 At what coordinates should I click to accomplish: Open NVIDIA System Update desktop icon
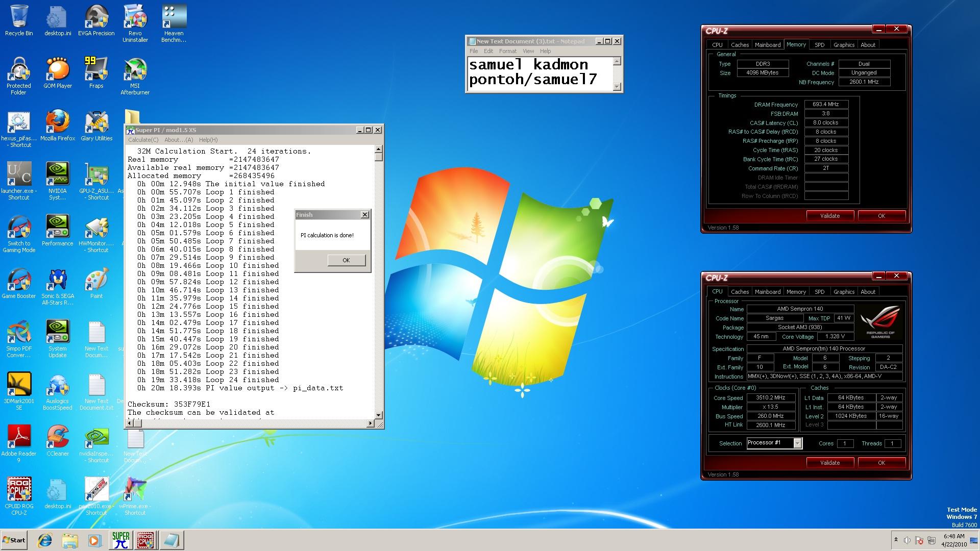pos(58,339)
